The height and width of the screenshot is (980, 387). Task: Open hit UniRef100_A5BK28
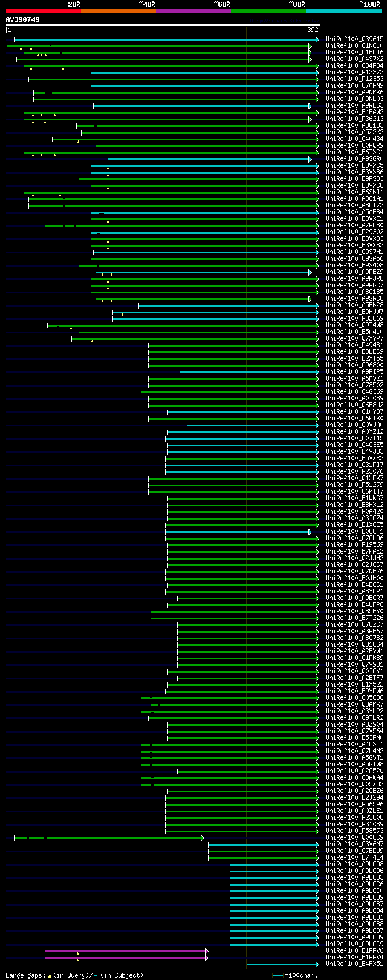(354, 305)
